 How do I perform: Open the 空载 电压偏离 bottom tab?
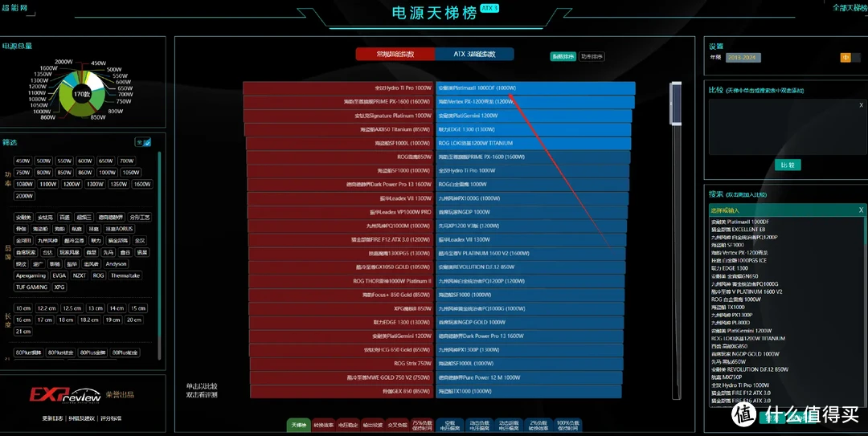pyautogui.click(x=449, y=425)
